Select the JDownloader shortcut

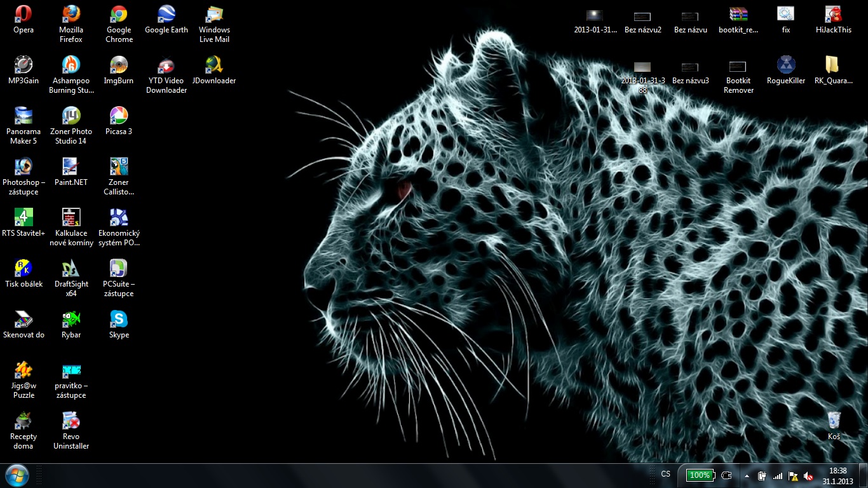pyautogui.click(x=214, y=65)
